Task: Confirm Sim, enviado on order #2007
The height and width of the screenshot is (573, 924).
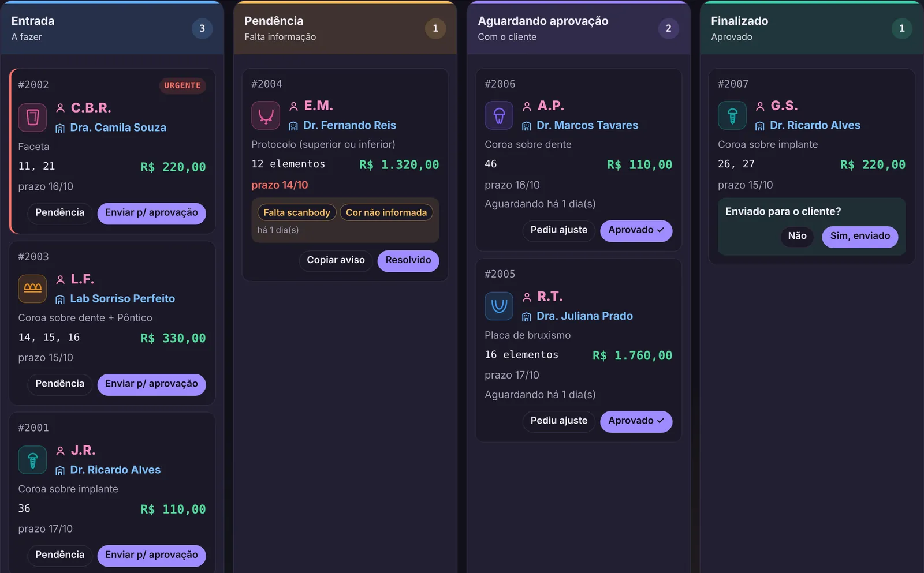Action: [860, 237]
